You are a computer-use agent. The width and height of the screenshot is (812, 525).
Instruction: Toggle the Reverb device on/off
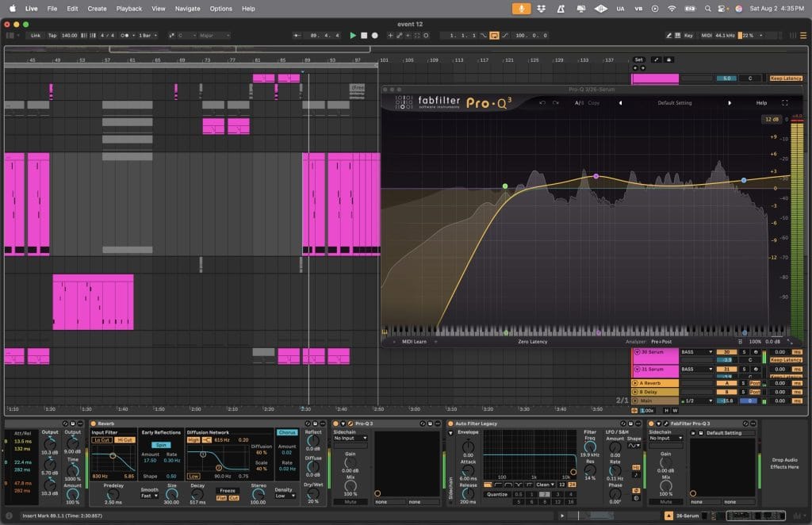pos(93,423)
